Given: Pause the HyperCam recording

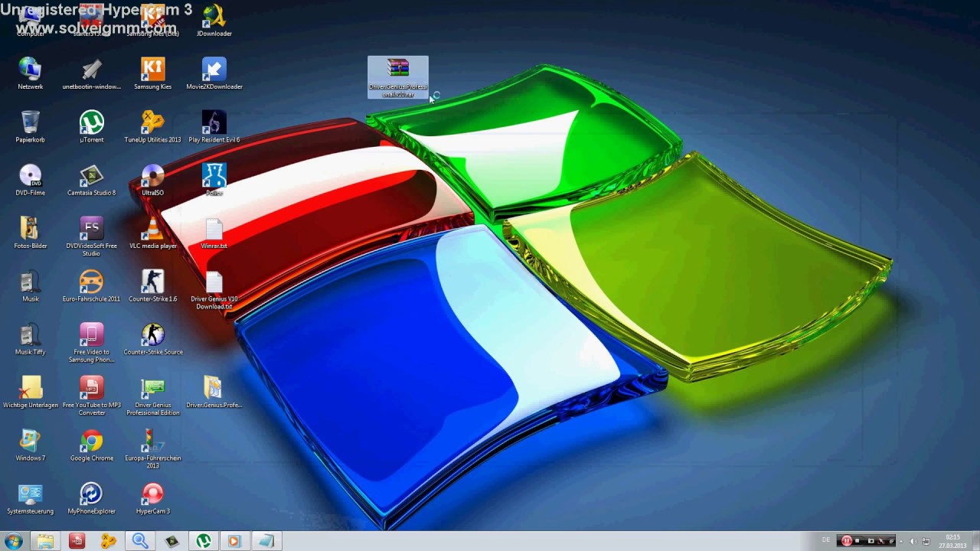Looking at the screenshot, I should 847,541.
